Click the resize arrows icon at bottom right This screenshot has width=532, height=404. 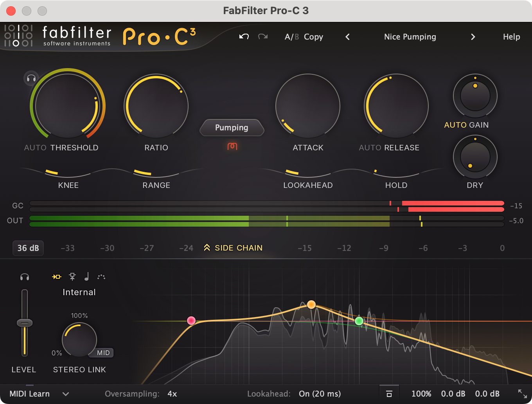click(522, 393)
